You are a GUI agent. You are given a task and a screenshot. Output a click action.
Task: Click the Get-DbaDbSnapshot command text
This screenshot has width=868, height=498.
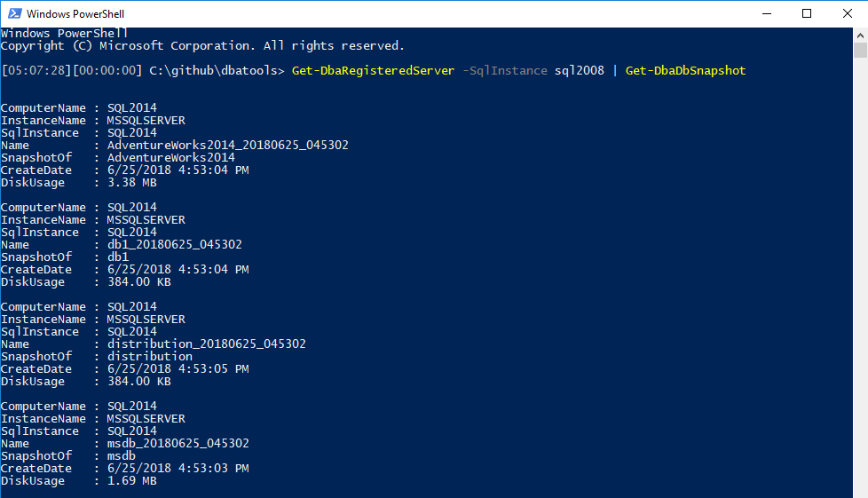click(x=685, y=71)
